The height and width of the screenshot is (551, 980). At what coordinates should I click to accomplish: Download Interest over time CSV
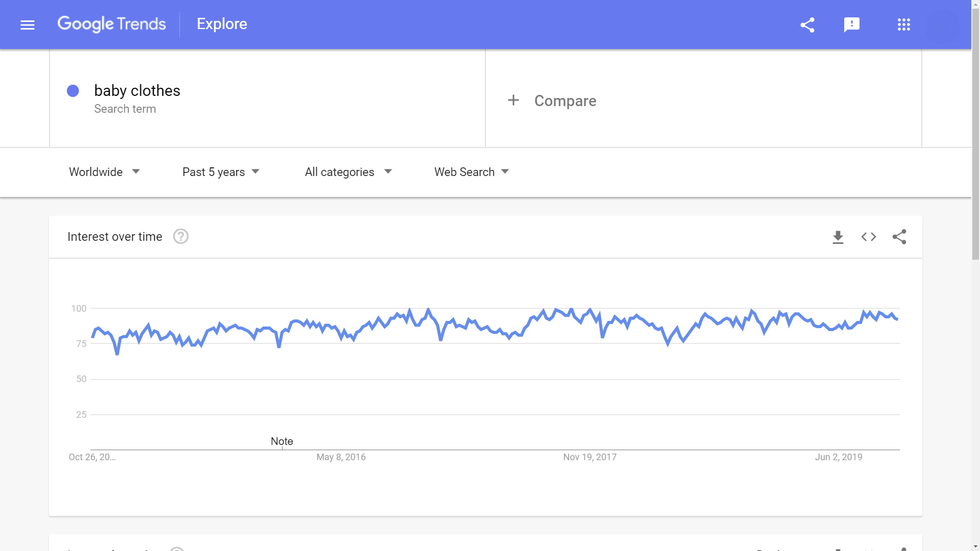(x=838, y=237)
